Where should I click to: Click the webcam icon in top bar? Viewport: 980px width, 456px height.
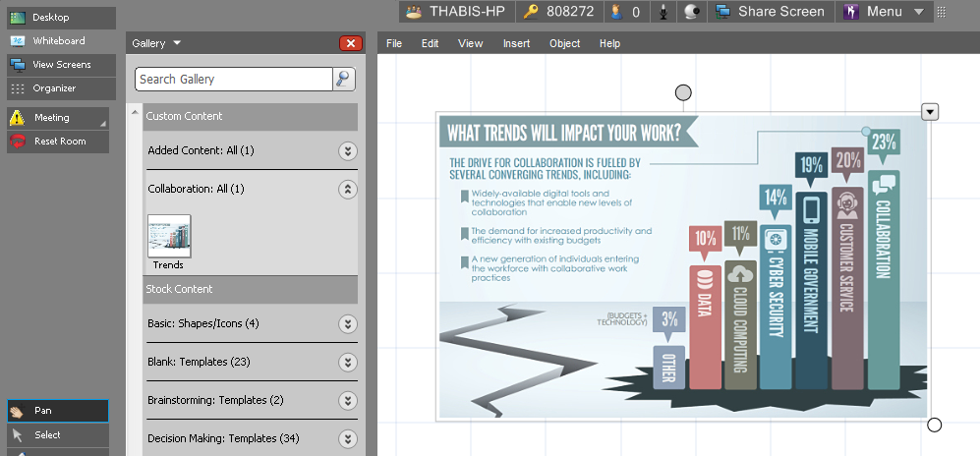tap(692, 12)
